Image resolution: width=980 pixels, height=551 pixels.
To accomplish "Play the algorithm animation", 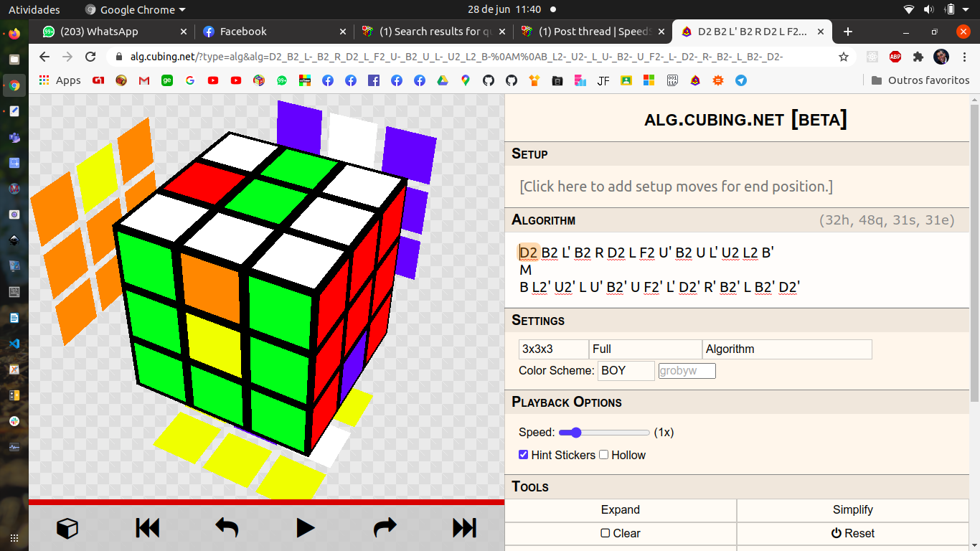I will pyautogui.click(x=306, y=529).
